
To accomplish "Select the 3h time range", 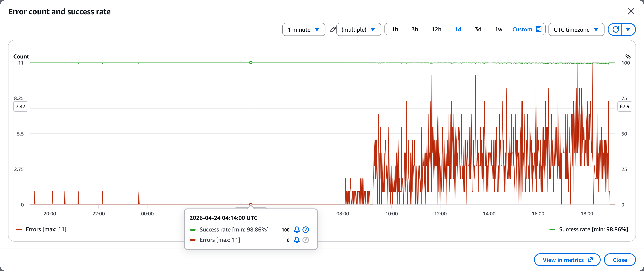I will click(415, 29).
